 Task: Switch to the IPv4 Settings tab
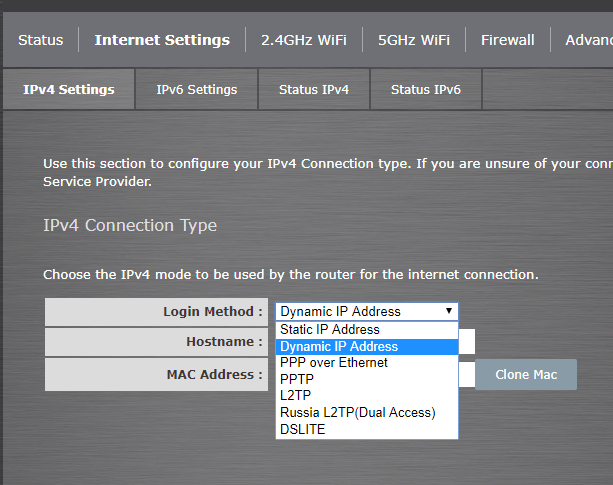(69, 89)
